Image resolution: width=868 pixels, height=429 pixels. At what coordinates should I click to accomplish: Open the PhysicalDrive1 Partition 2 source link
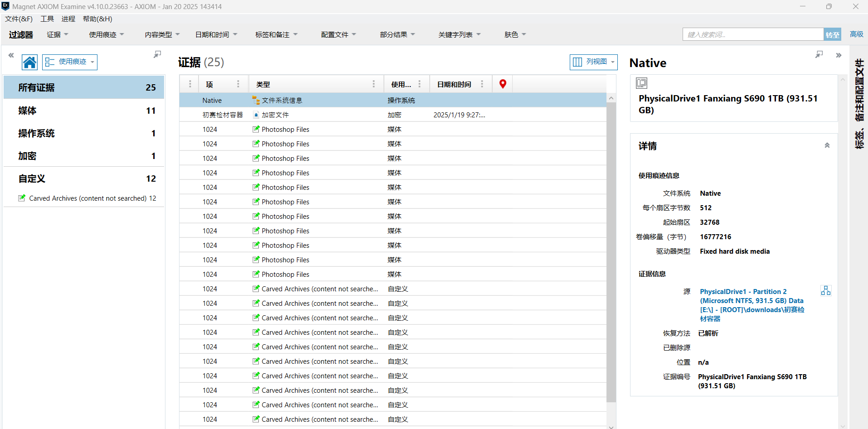point(752,305)
